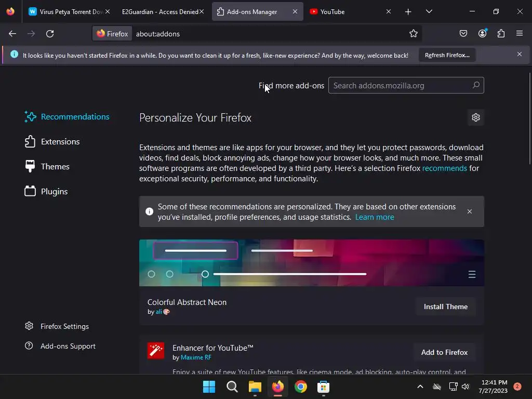
Task: Open author ali profile link
Action: (158, 312)
